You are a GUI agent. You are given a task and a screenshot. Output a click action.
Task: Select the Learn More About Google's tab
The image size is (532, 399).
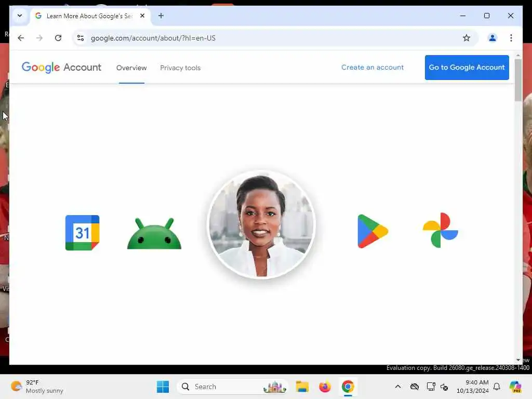click(89, 16)
